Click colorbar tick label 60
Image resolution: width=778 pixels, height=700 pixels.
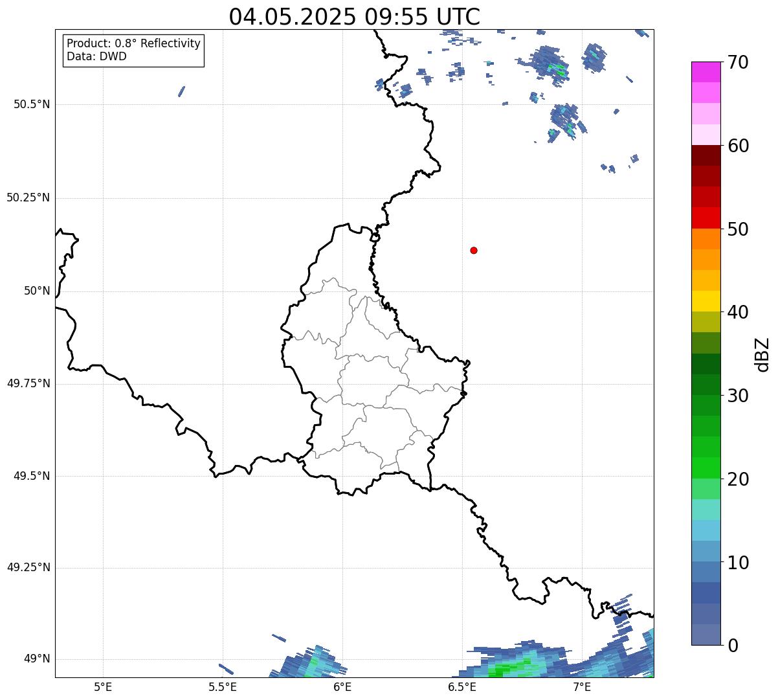point(738,146)
